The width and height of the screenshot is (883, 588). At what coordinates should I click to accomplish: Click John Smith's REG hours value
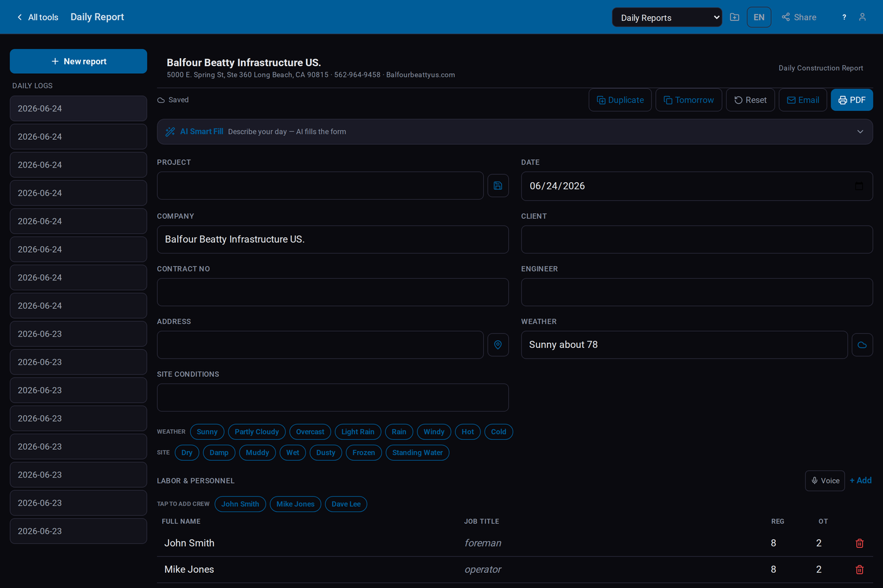774,543
